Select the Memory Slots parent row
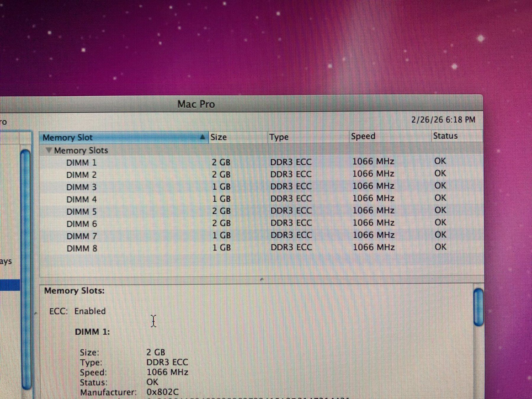The image size is (532, 399). tap(261, 150)
